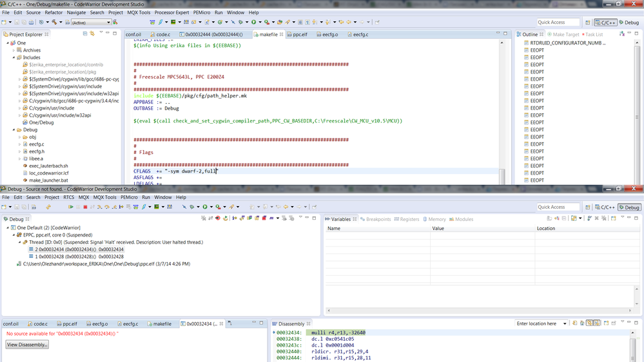644x362 pixels.
Task: Click Quick Access field in Debug window
Action: coord(558,207)
